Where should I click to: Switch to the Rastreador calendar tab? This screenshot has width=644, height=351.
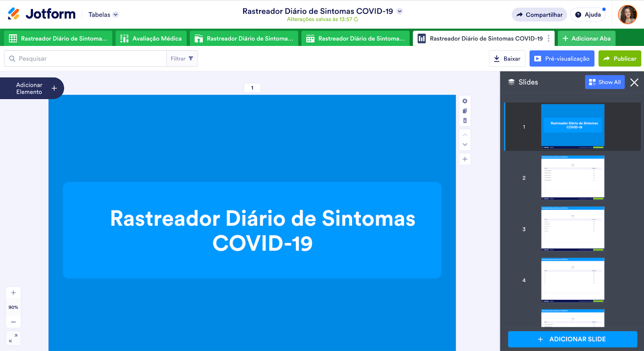click(x=355, y=39)
